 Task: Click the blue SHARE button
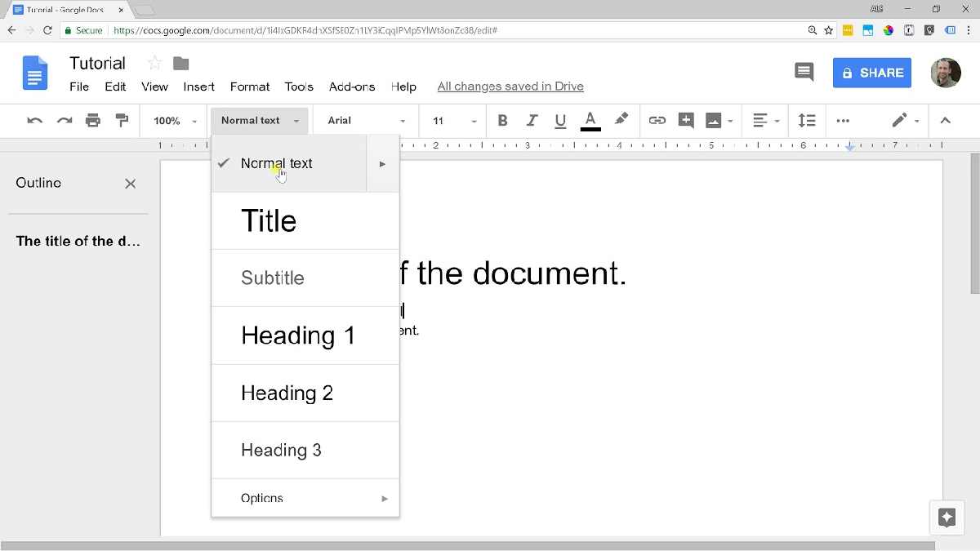(872, 73)
